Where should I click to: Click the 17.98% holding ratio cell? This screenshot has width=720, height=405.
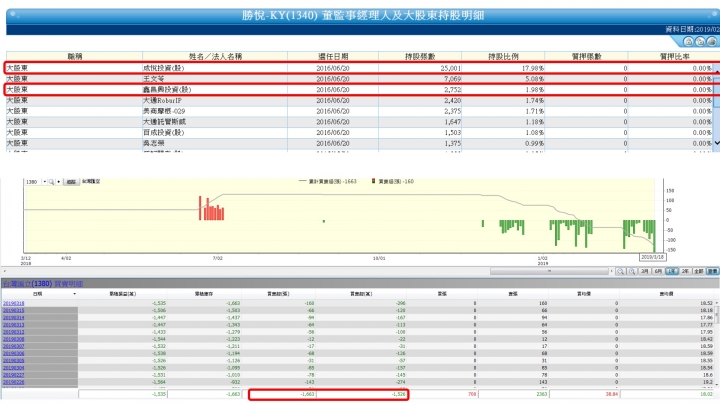(503, 68)
